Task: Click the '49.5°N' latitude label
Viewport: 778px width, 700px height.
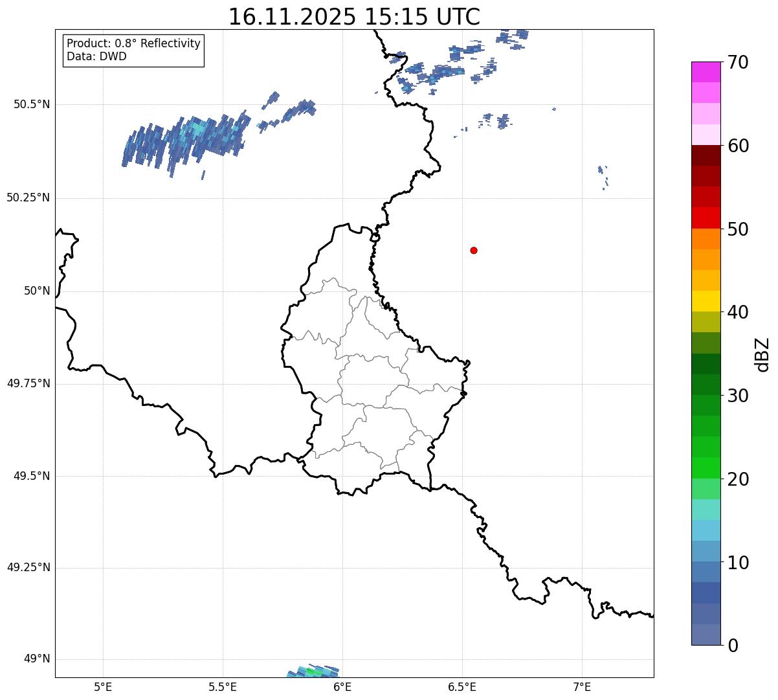Action: pos(31,476)
